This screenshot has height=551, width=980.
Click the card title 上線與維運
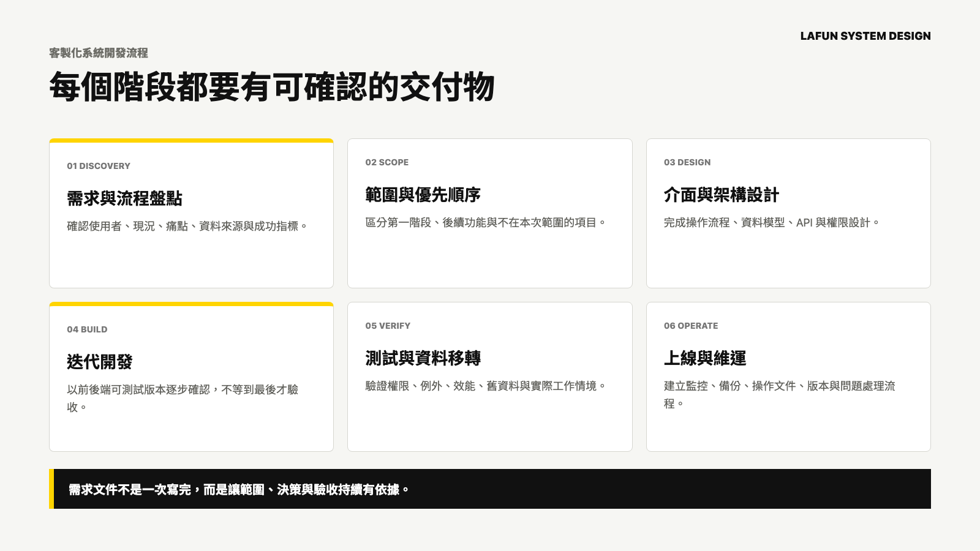705,358
